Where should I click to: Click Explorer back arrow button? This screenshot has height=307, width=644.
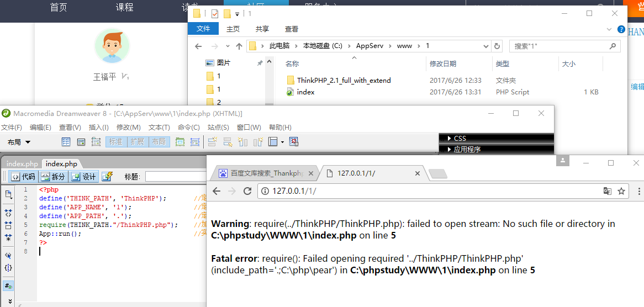click(x=198, y=46)
